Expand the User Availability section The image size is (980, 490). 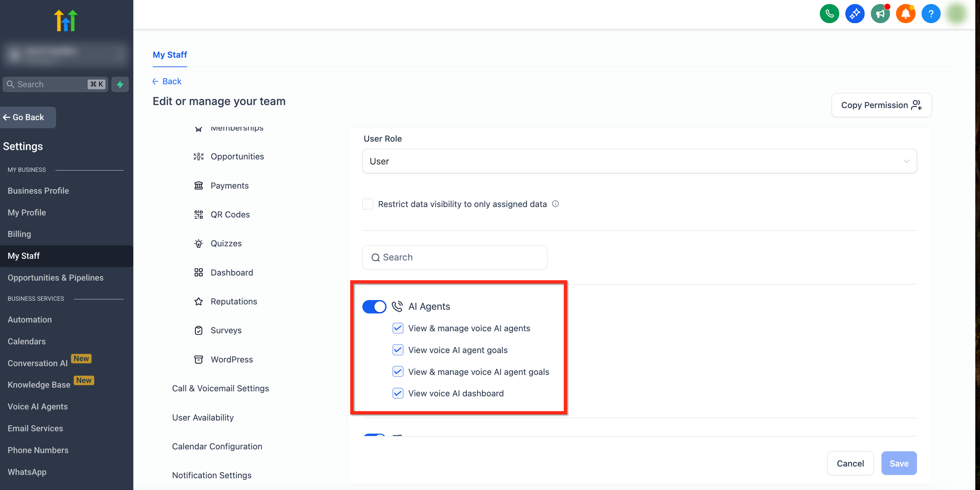(203, 418)
